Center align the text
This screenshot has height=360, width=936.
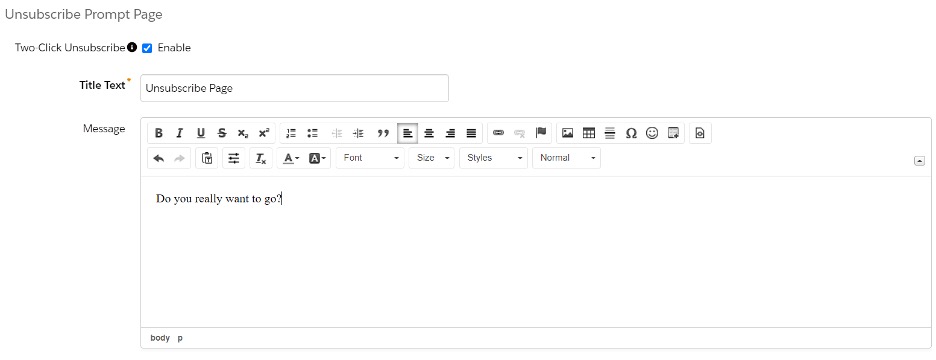click(429, 133)
